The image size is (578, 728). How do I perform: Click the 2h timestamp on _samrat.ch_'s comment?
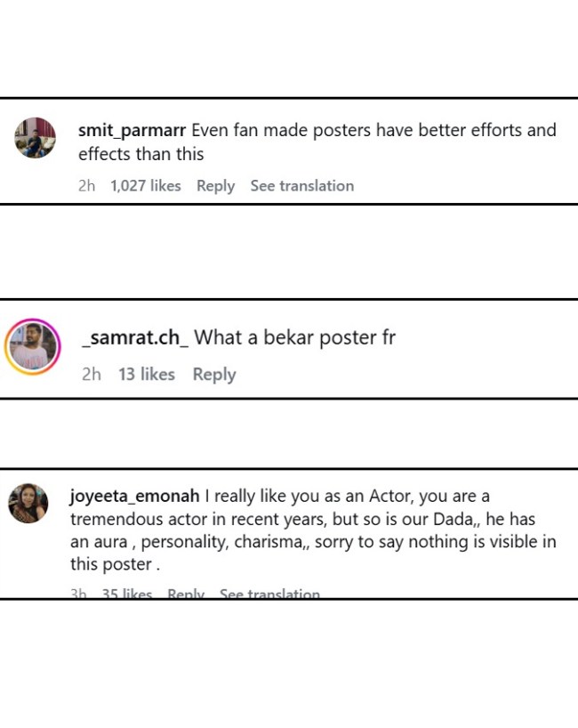click(x=92, y=374)
